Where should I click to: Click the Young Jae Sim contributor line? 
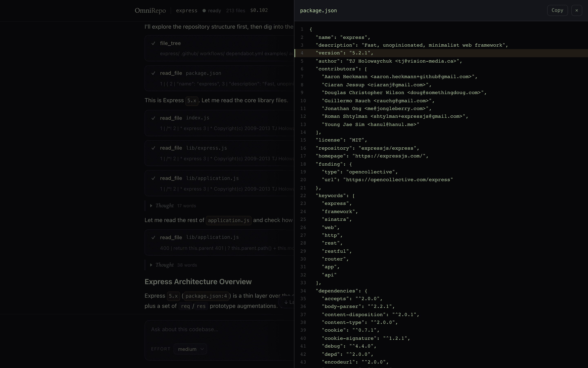441,124
